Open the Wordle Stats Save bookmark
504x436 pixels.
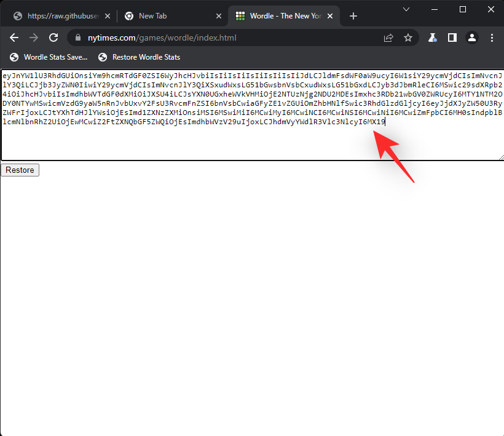49,57
